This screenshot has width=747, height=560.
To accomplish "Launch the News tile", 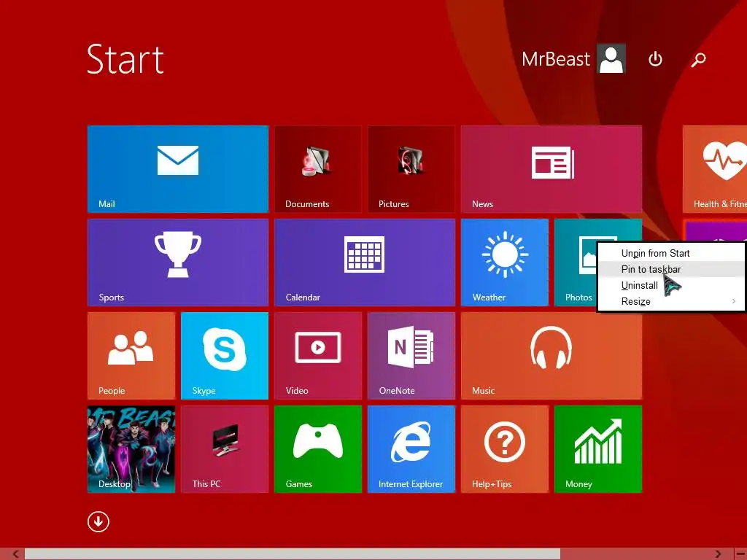I will click(x=551, y=168).
